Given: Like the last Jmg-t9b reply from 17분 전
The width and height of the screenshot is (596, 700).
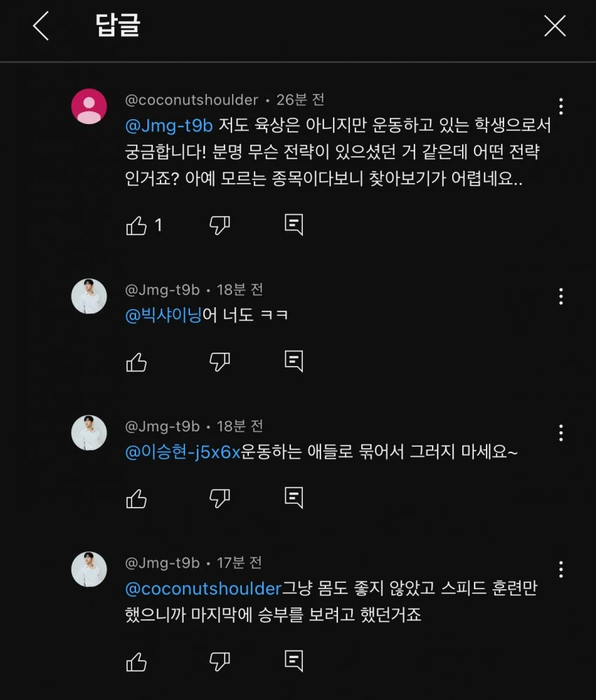Looking at the screenshot, I should point(136,661).
